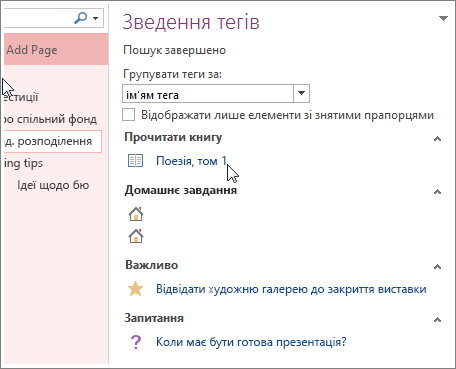Select the 'спільний фонд' page

[51, 119]
